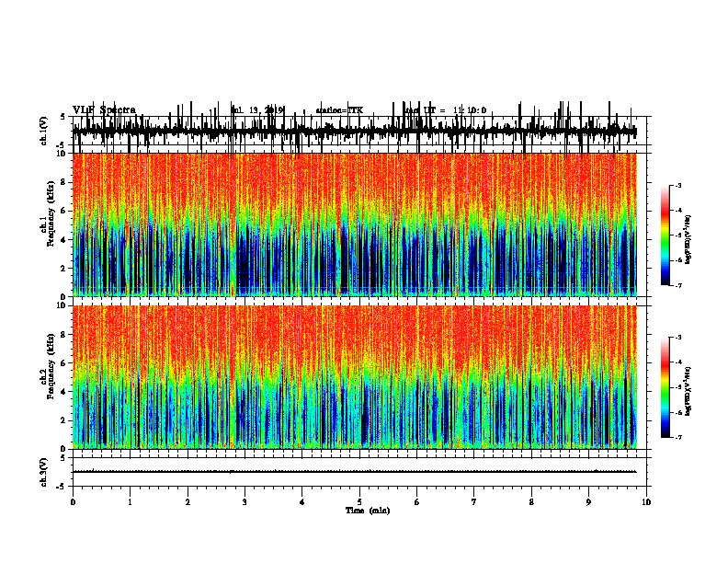Click time axis tick label '5'
The image size is (728, 563).
tap(359, 502)
